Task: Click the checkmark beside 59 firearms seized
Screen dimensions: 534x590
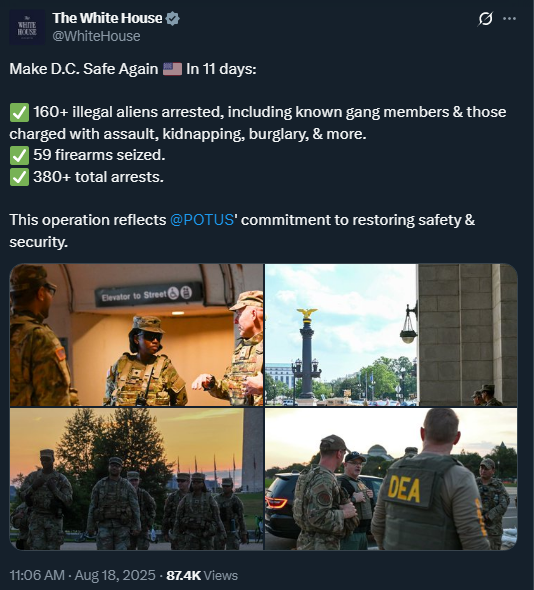Action: tap(19, 155)
